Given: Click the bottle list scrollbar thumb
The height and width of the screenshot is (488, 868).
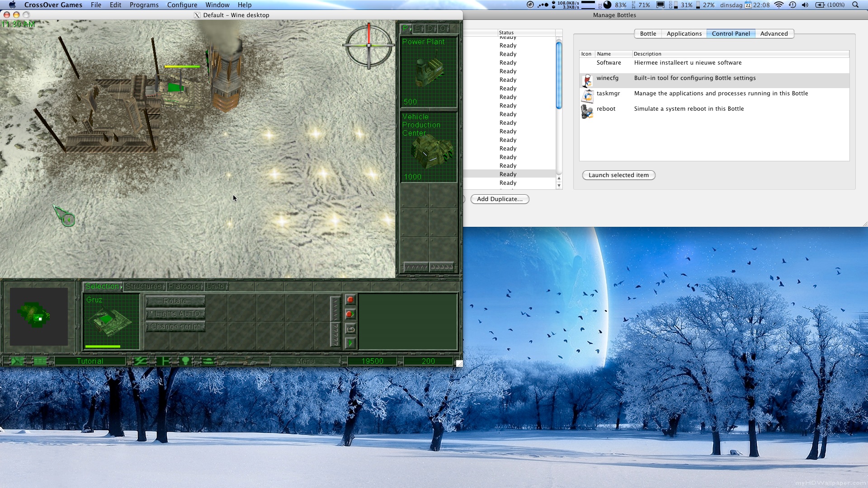Looking at the screenshot, I should coord(559,75).
